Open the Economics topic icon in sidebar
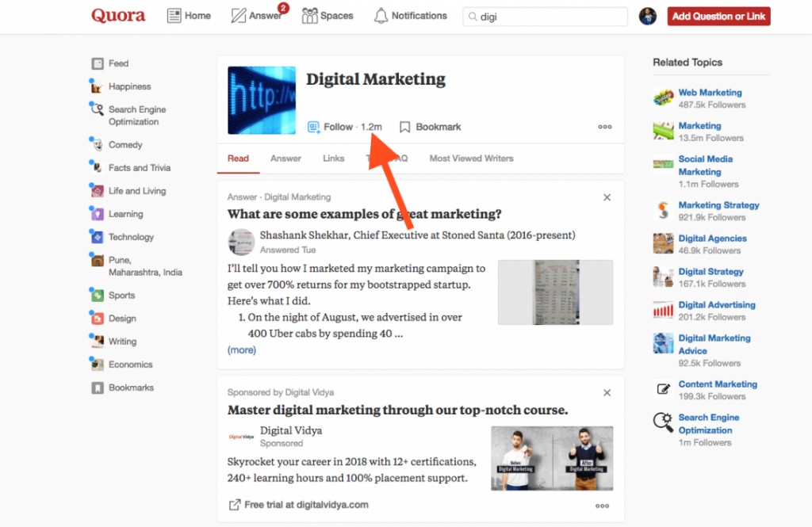Image resolution: width=812 pixels, height=527 pixels. point(97,365)
